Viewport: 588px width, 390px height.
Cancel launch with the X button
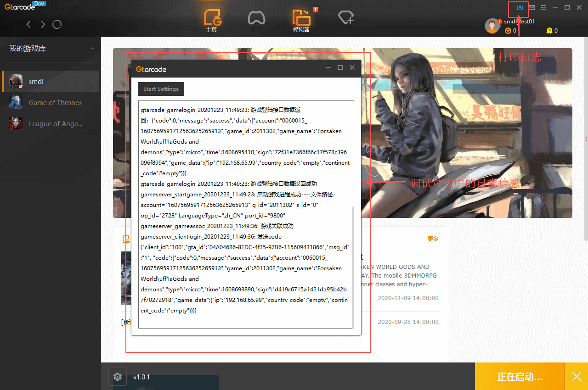tap(577, 377)
